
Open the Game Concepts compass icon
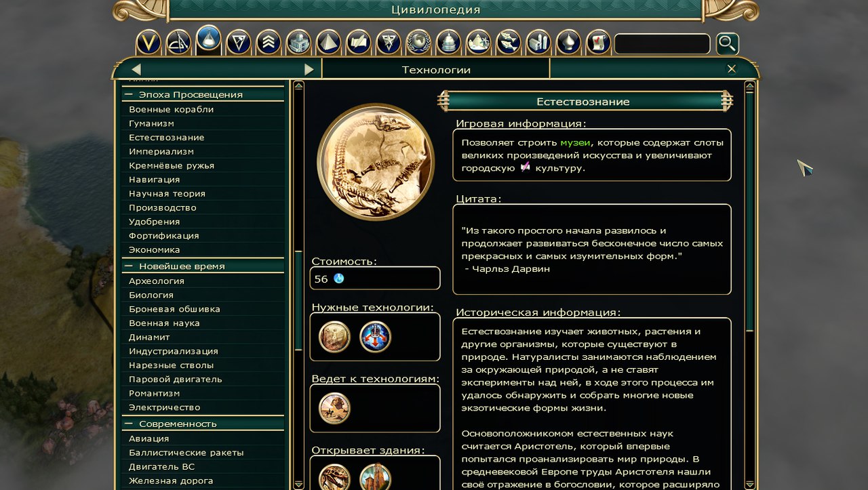pos(178,43)
